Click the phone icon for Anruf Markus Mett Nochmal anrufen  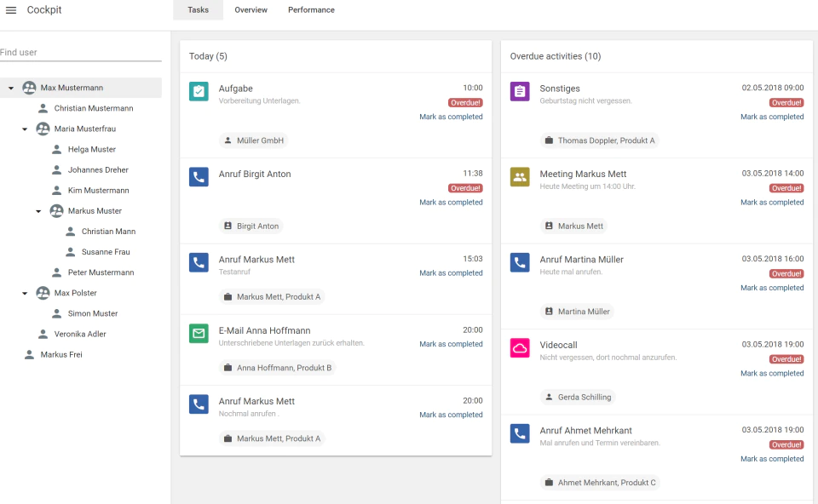(x=199, y=404)
